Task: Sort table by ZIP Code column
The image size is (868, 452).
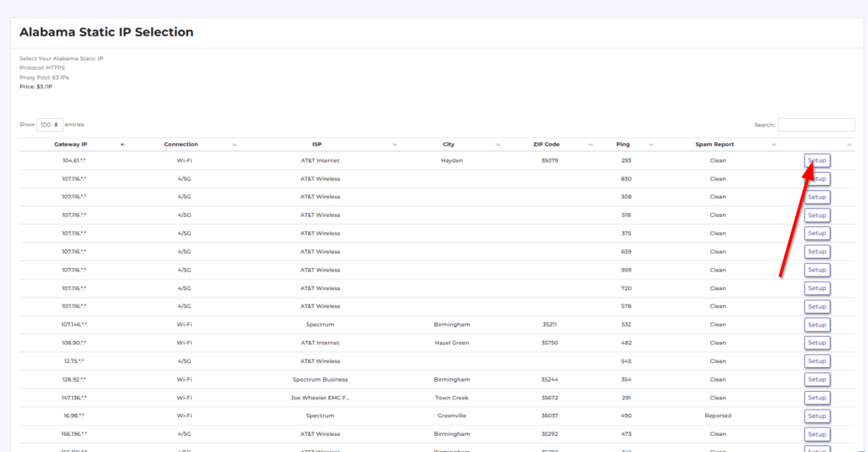Action: (547, 144)
